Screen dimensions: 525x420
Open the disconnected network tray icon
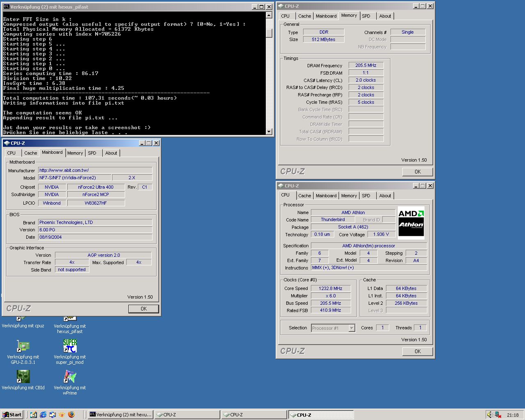pyautogui.click(x=498, y=415)
